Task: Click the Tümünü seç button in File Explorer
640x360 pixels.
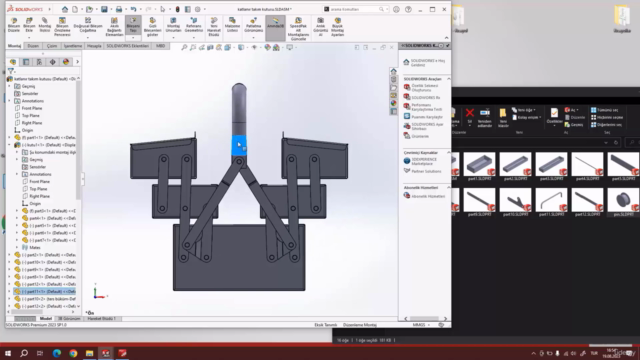Action: click(606, 110)
